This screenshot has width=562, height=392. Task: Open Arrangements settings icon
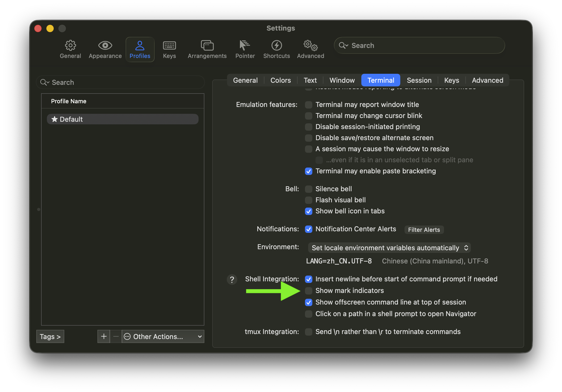tap(207, 46)
